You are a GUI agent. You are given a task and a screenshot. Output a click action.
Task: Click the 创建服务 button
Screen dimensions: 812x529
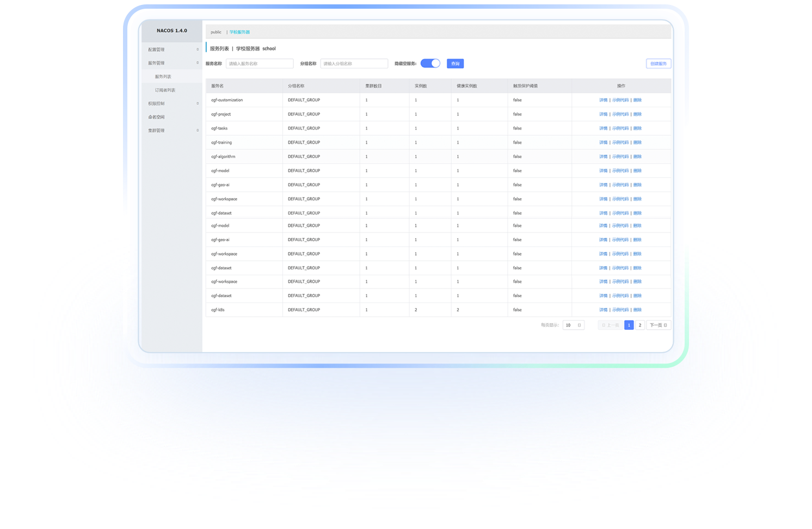658,64
